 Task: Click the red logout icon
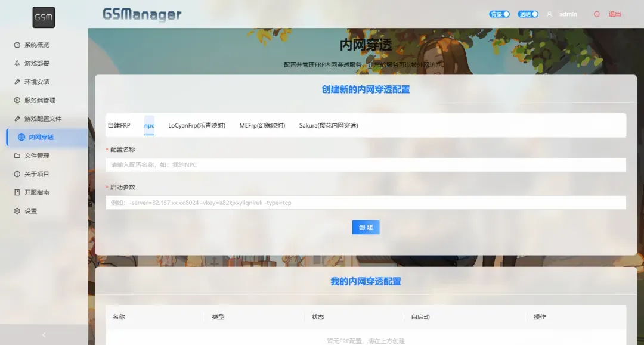pyautogui.click(x=597, y=14)
